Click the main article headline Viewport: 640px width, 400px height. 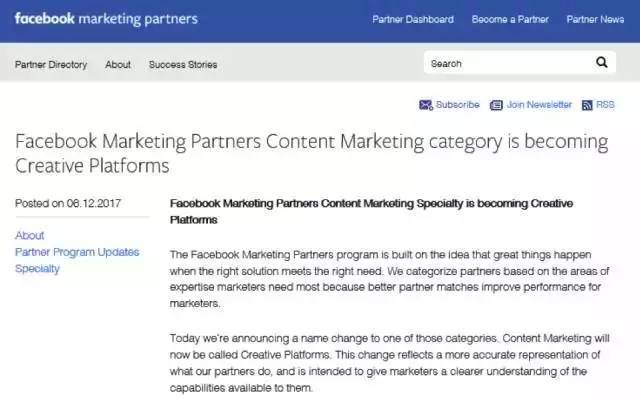click(310, 153)
